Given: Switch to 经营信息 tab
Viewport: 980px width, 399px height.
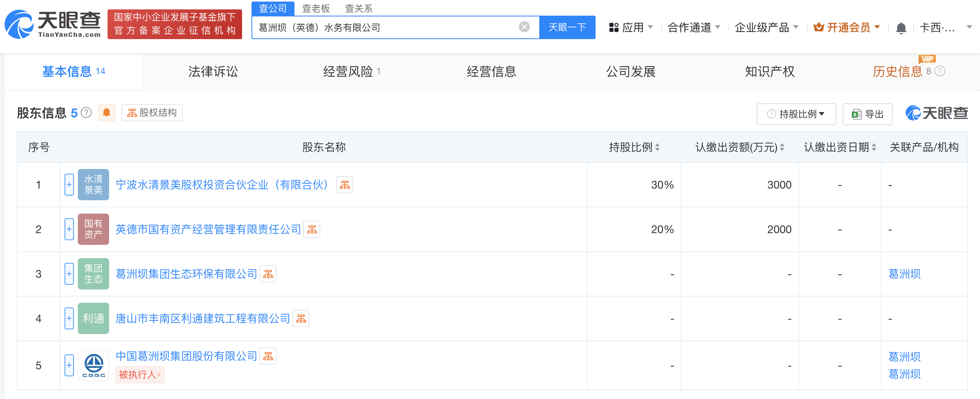Looking at the screenshot, I should 492,72.
